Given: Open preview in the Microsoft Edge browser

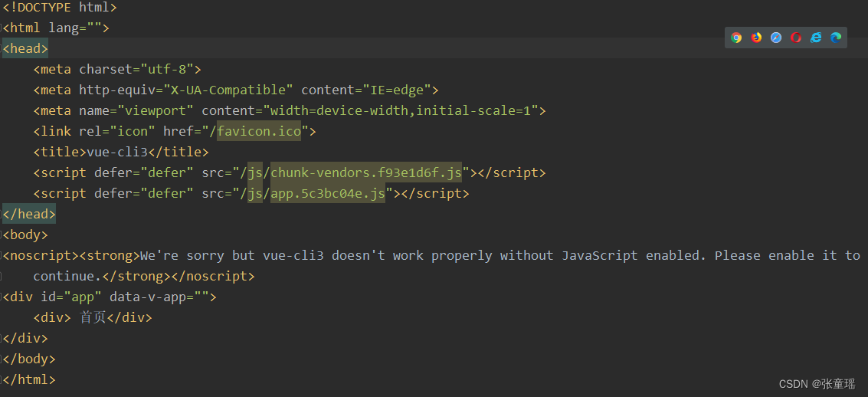Looking at the screenshot, I should [x=836, y=38].
